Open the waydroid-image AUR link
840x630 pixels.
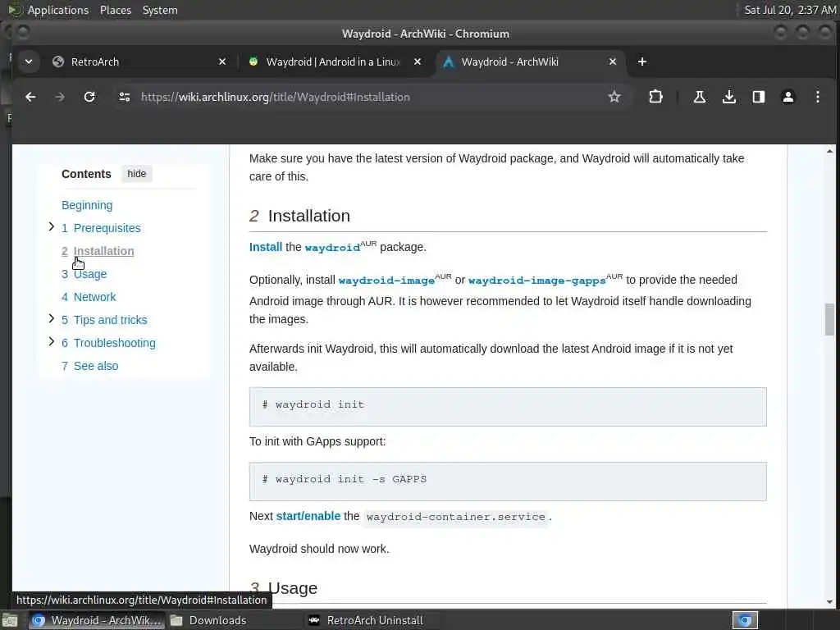coord(386,281)
